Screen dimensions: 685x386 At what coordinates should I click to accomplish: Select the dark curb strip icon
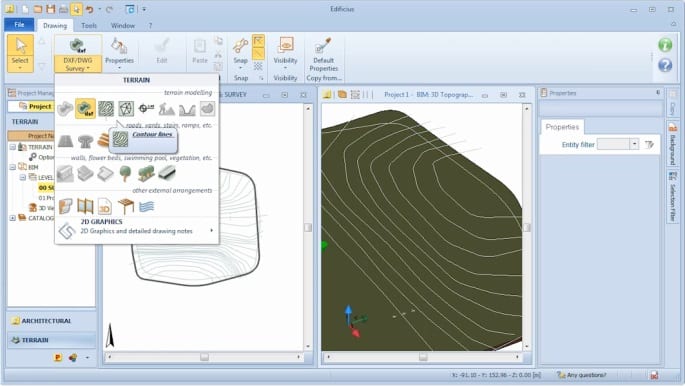point(166,173)
